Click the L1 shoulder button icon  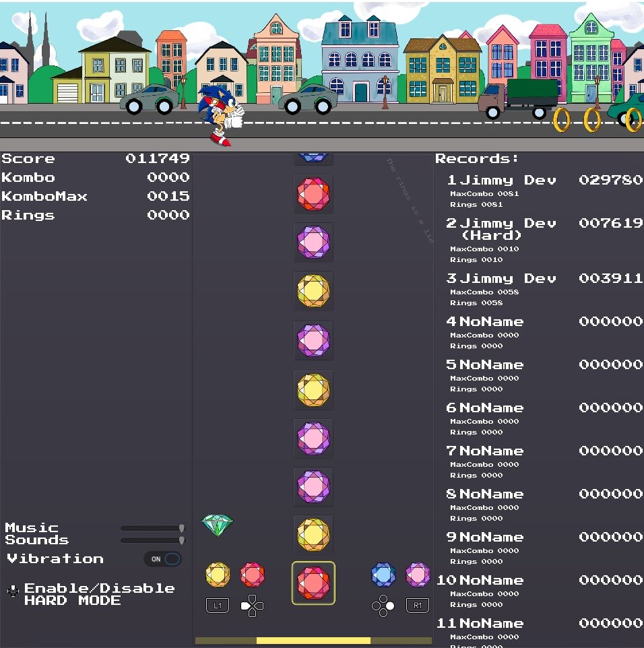[x=218, y=606]
